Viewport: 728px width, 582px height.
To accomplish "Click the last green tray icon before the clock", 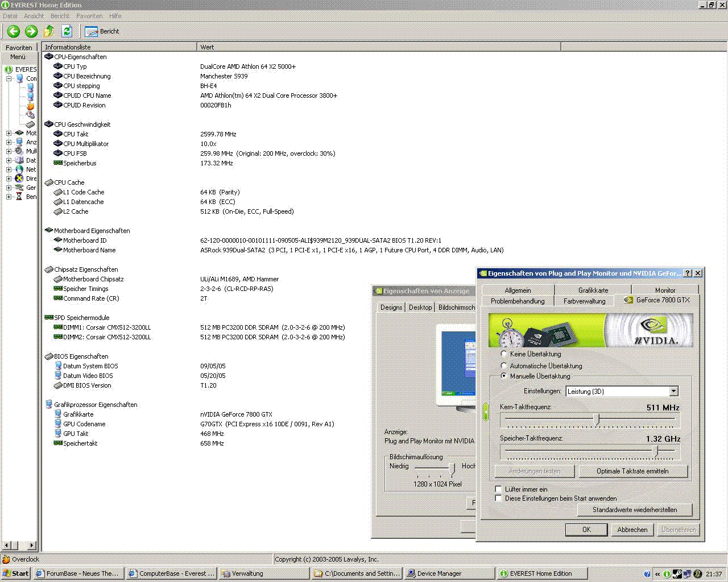I will 698,574.
